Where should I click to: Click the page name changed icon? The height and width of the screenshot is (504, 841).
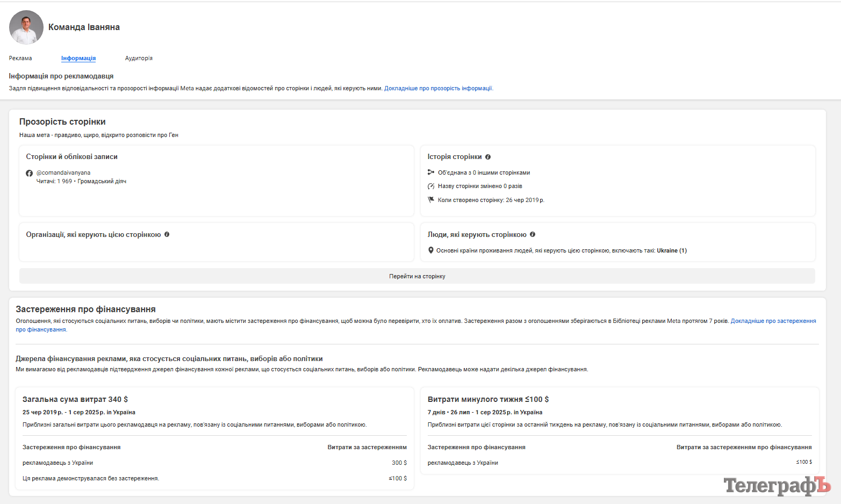[x=430, y=186]
